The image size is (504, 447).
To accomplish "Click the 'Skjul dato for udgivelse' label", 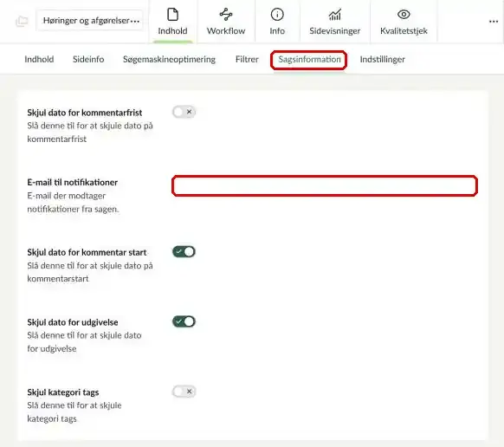I will tap(73, 322).
